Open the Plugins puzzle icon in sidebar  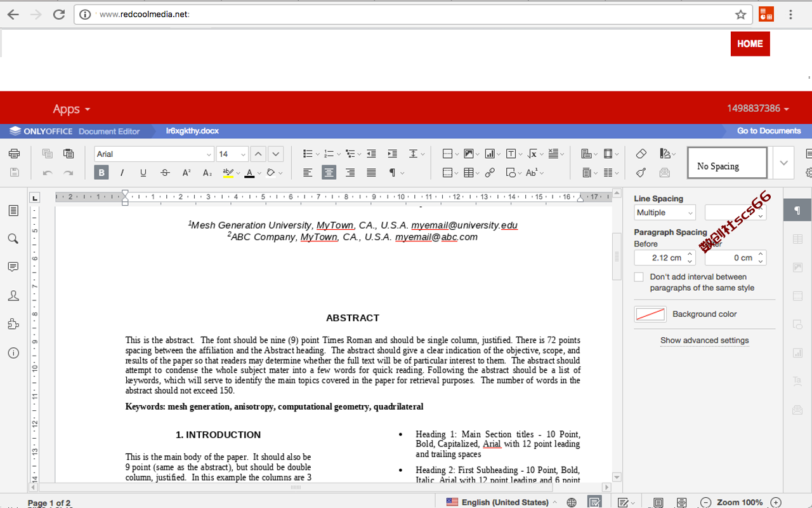pyautogui.click(x=13, y=324)
